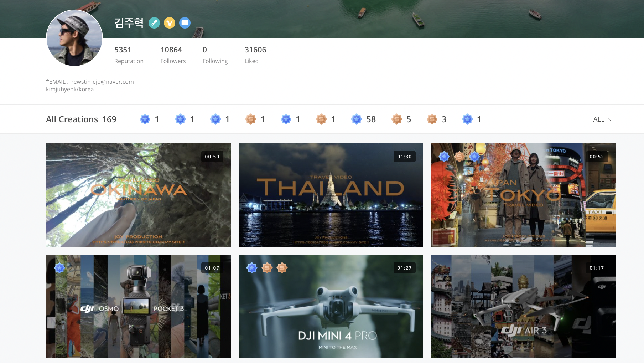Screen dimensions: 644x363
Task: View the 10864 Followers list
Action: coord(173,55)
